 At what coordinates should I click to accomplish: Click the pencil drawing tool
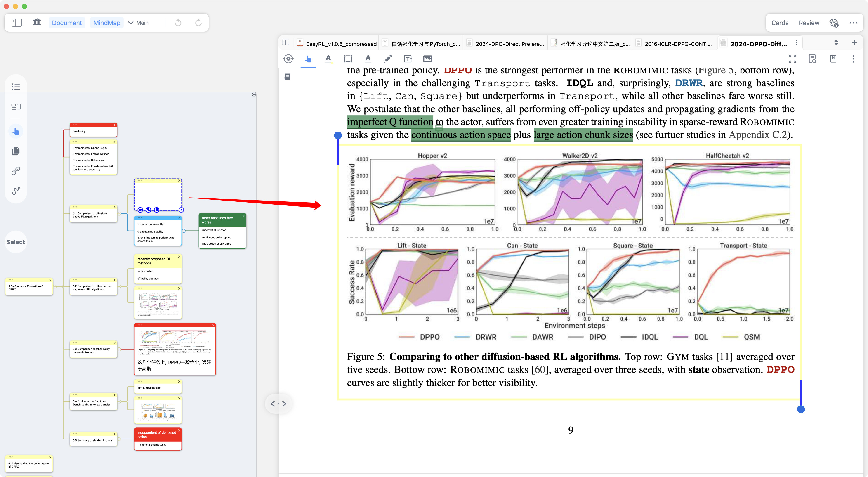(388, 59)
